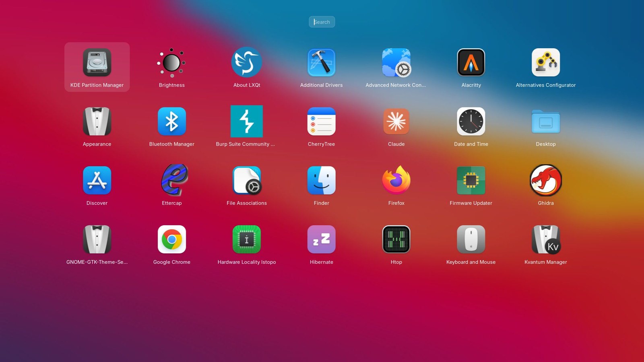Open Alternatives Configurator
The height and width of the screenshot is (362, 644).
[x=546, y=62]
